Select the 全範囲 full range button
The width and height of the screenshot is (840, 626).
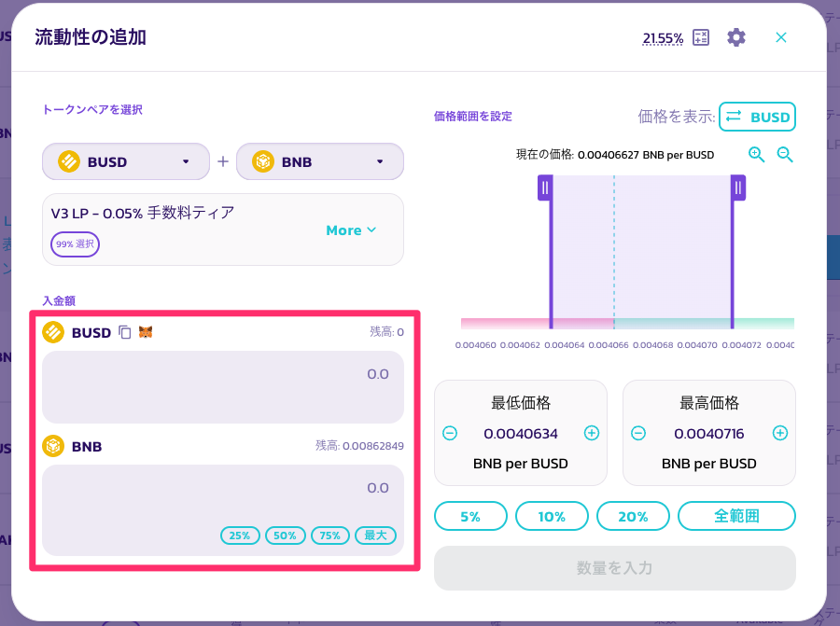(736, 516)
